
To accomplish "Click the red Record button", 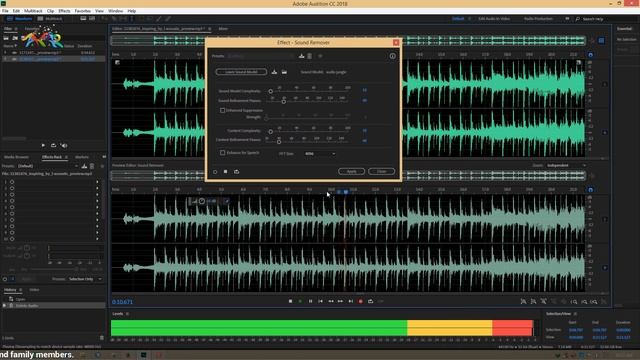I will pos(360,301).
